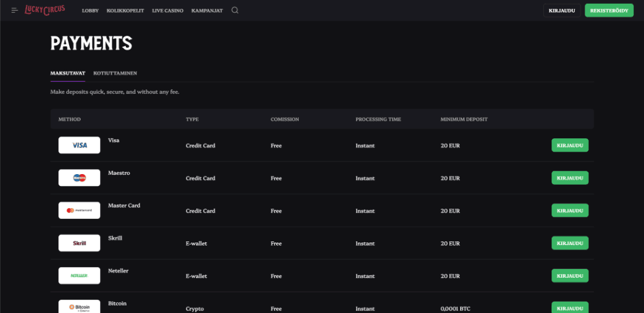Click the Maestro logo thumbnail
The width and height of the screenshot is (644, 313).
[x=79, y=178]
